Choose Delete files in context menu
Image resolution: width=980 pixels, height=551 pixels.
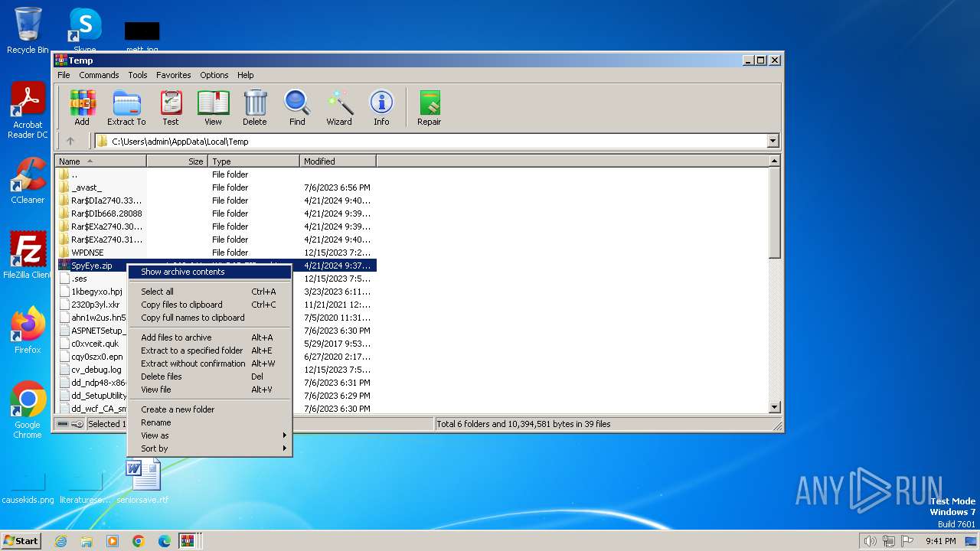click(209, 377)
